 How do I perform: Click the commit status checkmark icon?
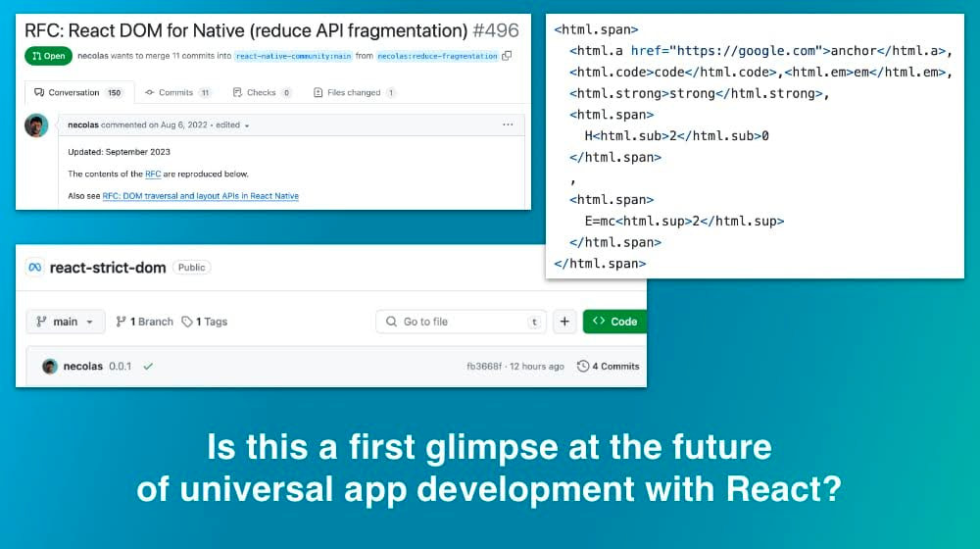[148, 367]
